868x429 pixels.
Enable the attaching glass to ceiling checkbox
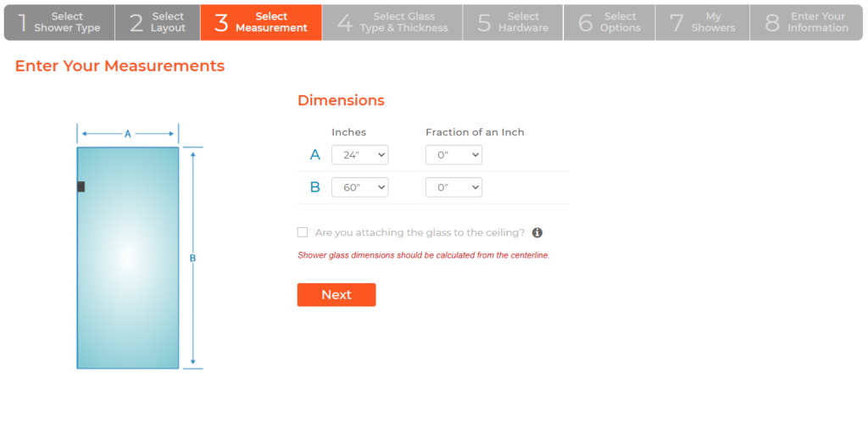(x=303, y=232)
